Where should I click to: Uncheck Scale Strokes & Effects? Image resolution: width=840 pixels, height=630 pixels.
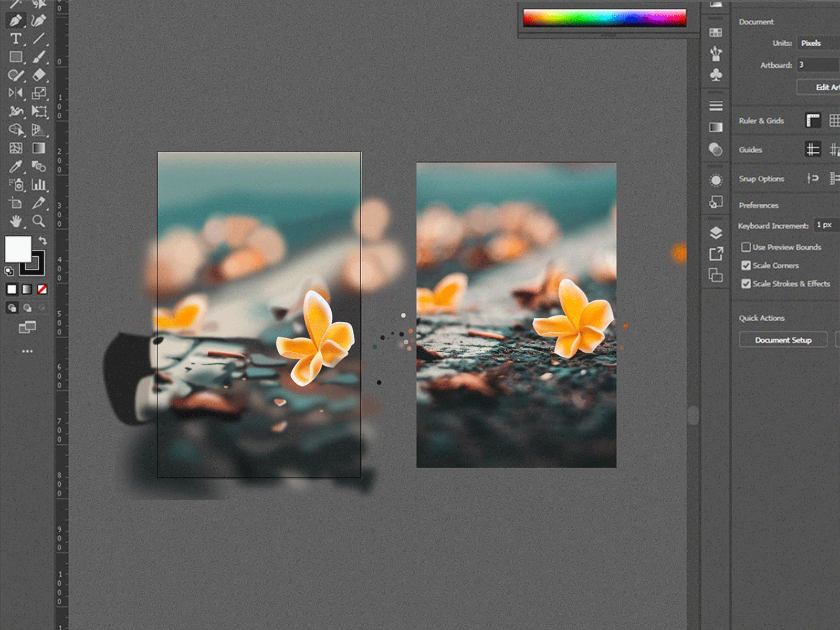coord(747,284)
